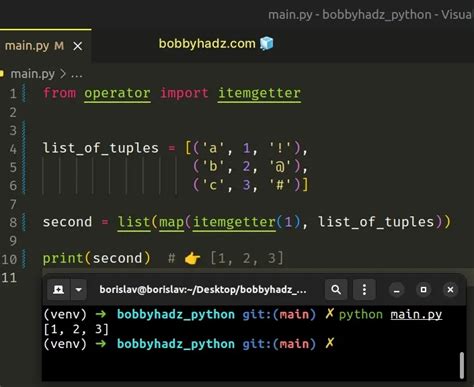474x387 pixels.
Task: Expand the terminal tab dropdown arrow
Action: [79, 290]
